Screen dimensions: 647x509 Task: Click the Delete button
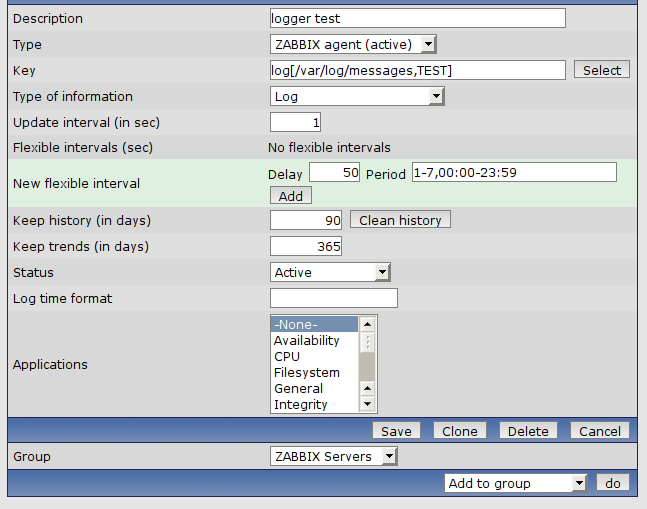[528, 431]
